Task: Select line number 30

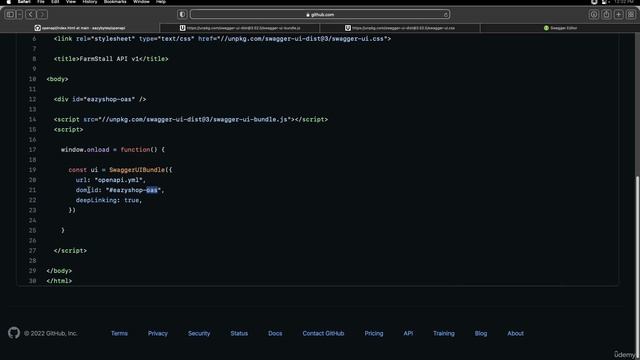Action: click(x=32, y=281)
